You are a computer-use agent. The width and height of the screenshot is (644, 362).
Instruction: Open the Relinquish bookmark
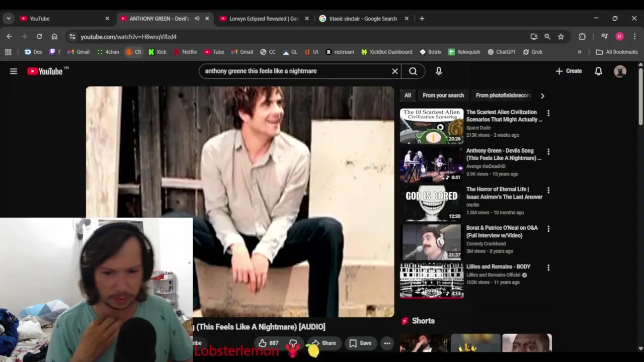pos(464,52)
